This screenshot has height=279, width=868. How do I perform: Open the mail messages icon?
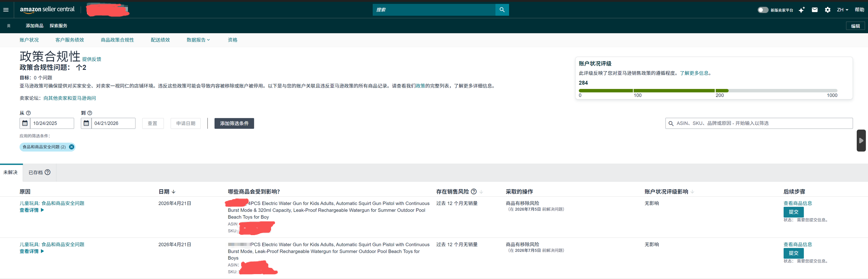814,10
